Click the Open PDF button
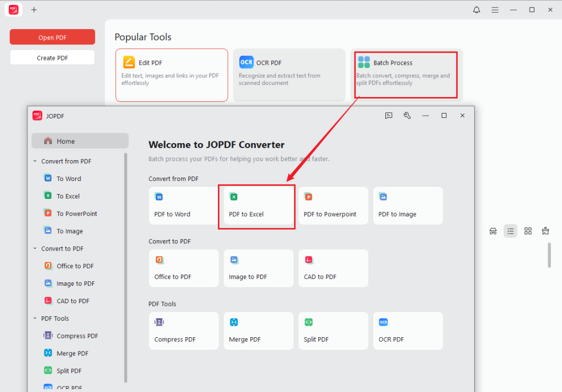The width and height of the screenshot is (562, 392). pyautogui.click(x=52, y=37)
